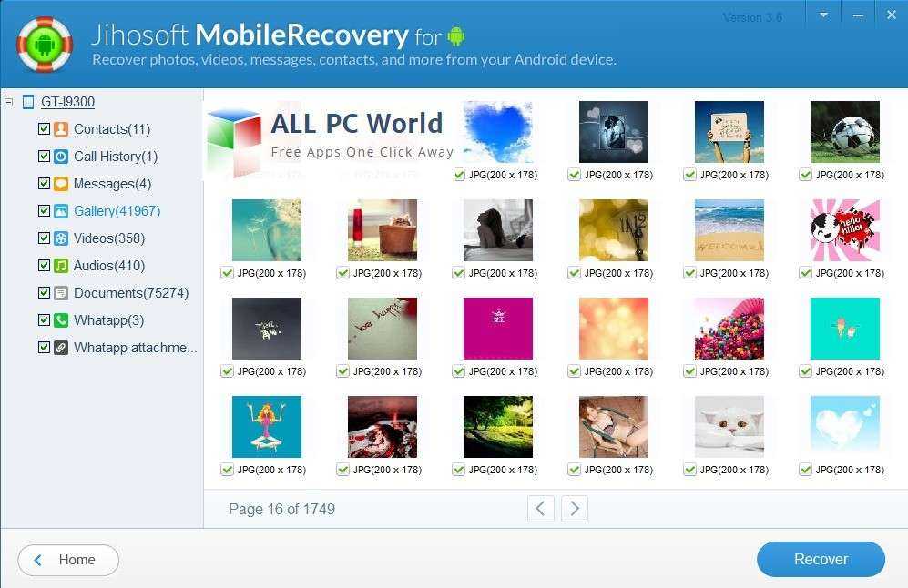Go to the previous page arrow
Screen dimensions: 908x588
tap(541, 509)
